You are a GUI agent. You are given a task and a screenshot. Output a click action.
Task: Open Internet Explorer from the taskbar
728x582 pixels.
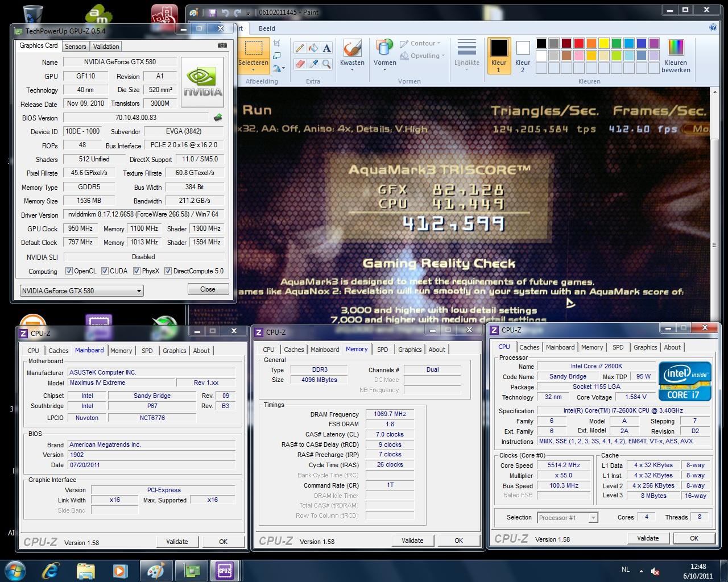[50, 571]
